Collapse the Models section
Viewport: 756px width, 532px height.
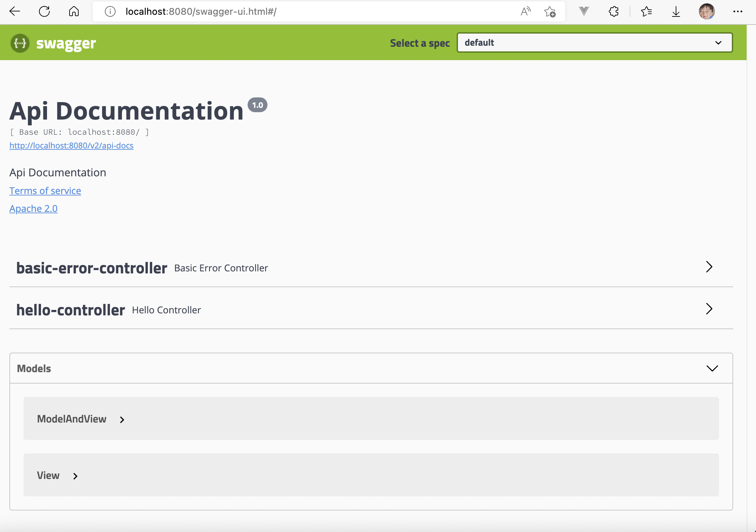[712, 368]
